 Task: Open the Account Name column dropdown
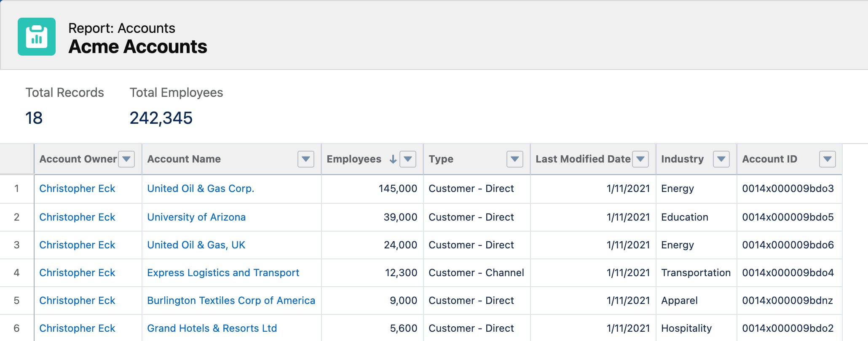pos(306,159)
